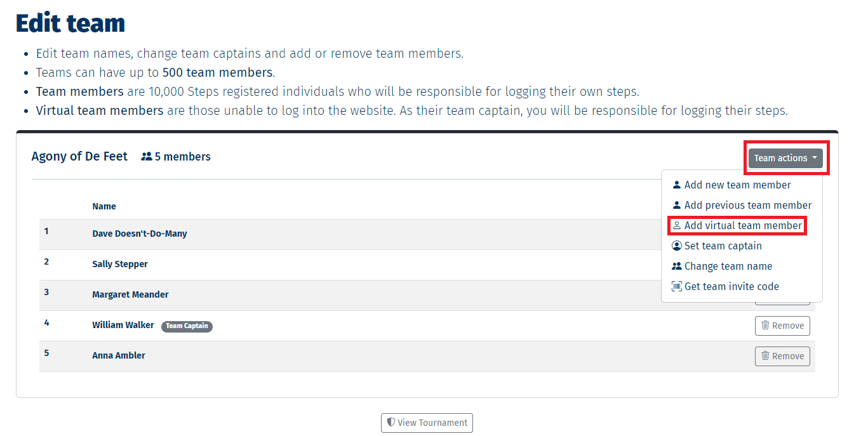The height and width of the screenshot is (436, 868).
Task: Click the person icon for Add new member
Action: tap(677, 185)
